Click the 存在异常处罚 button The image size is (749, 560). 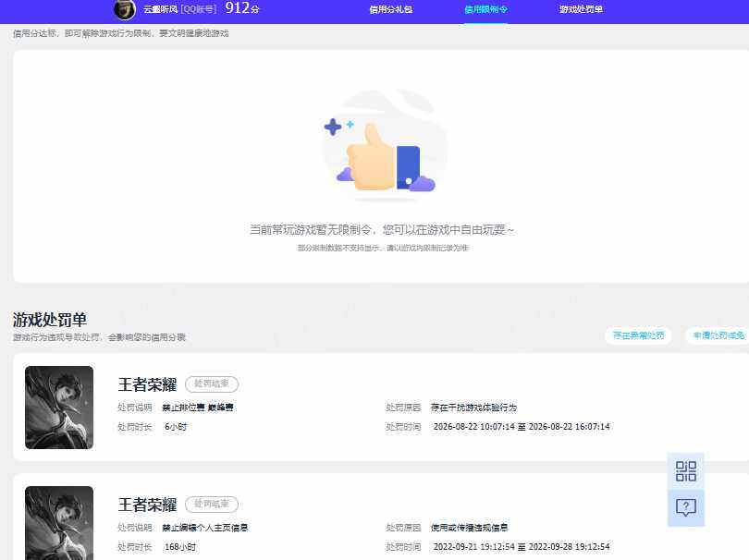[x=639, y=335]
